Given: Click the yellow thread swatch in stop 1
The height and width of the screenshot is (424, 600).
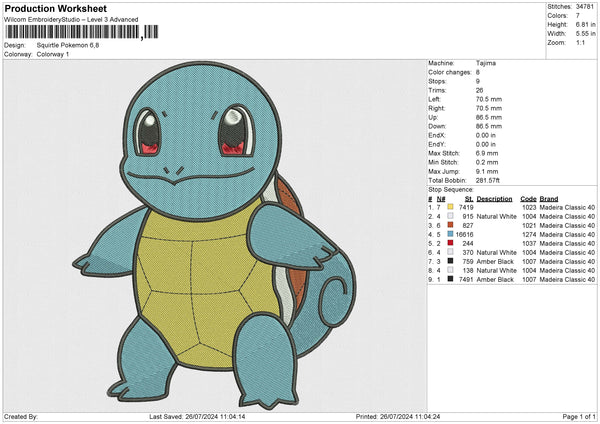Looking at the screenshot, I should pyautogui.click(x=451, y=206).
